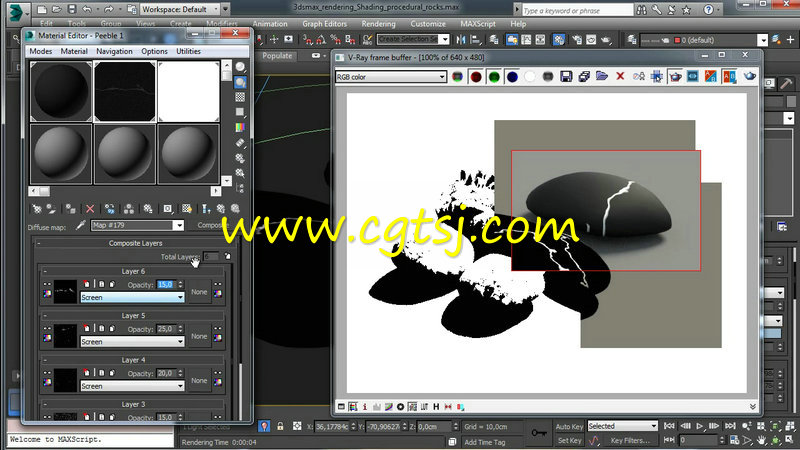Image resolution: width=800 pixels, height=450 pixels.
Task: Open Map #179 name dropdown
Action: coord(179,226)
